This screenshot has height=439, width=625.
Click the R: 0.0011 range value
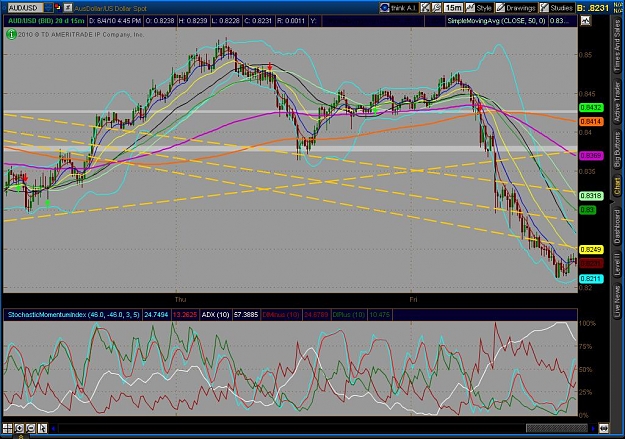tap(291, 21)
